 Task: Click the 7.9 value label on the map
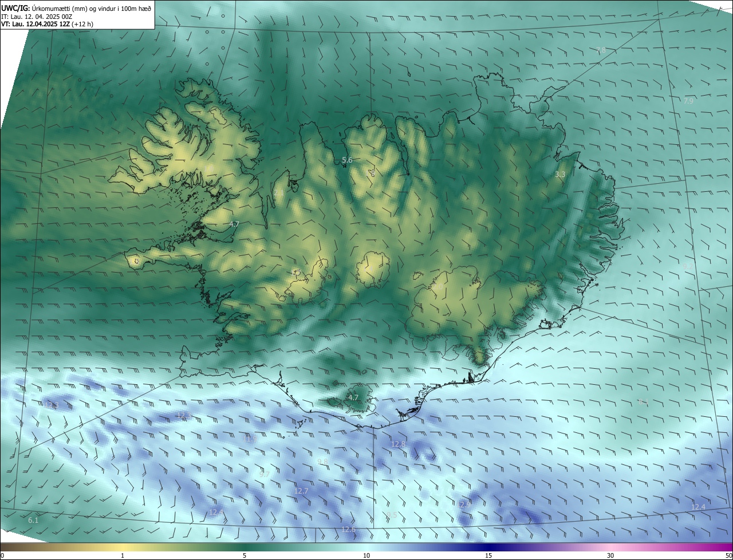point(688,101)
